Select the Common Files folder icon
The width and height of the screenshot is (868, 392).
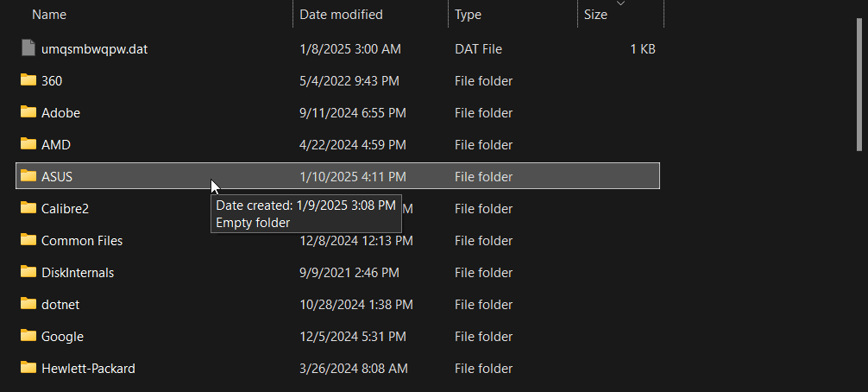tap(28, 240)
